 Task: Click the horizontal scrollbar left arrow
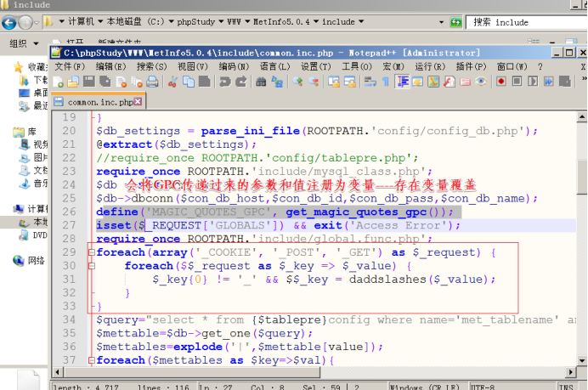point(58,372)
